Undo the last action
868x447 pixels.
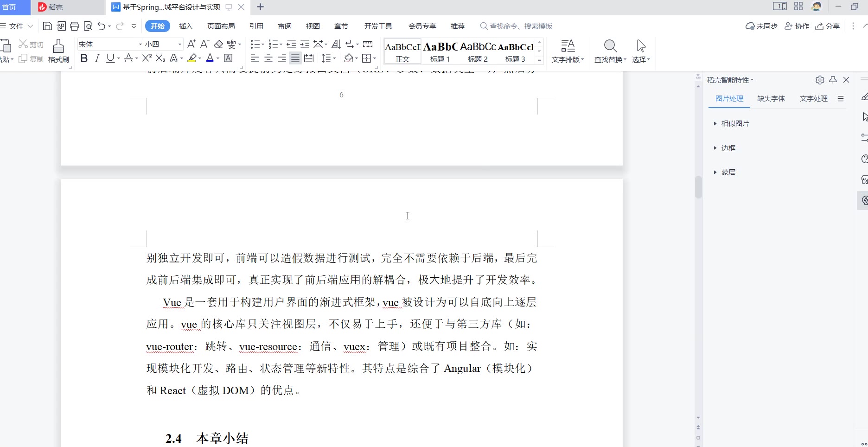tap(102, 26)
